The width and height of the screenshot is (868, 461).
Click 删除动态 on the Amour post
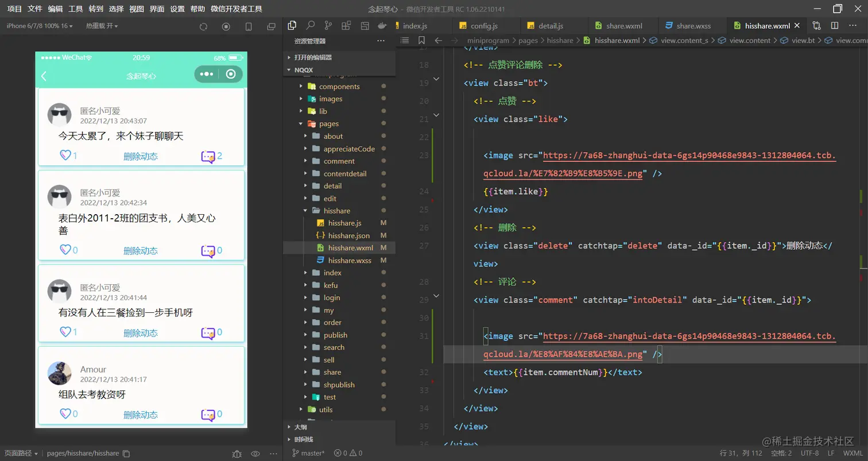tap(141, 414)
